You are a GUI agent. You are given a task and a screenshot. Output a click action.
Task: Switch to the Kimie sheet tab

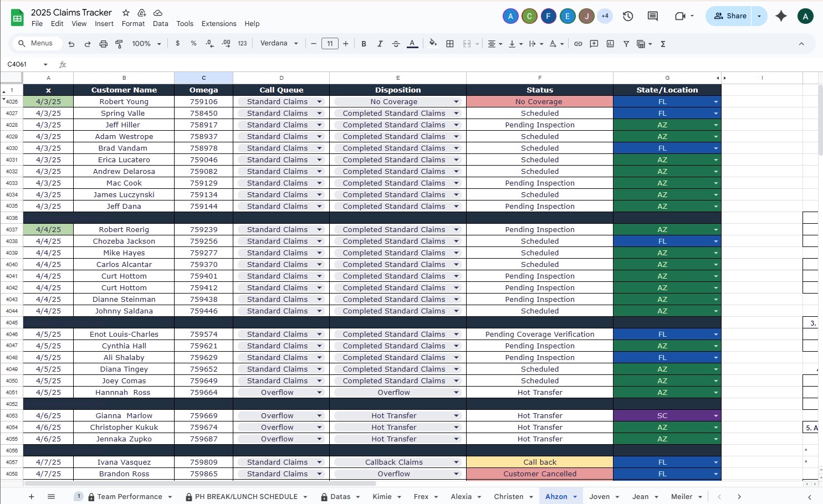382,497
